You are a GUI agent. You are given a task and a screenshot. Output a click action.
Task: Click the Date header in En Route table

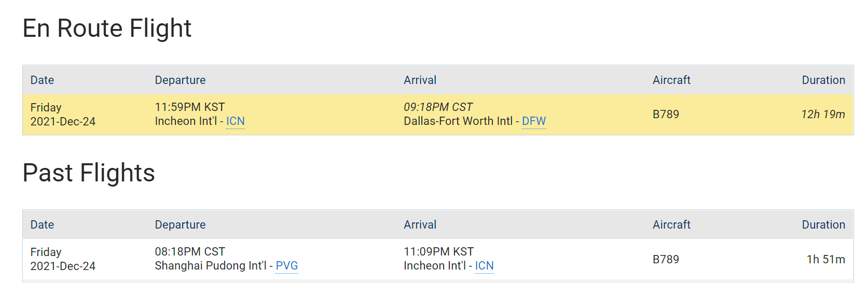click(x=42, y=80)
